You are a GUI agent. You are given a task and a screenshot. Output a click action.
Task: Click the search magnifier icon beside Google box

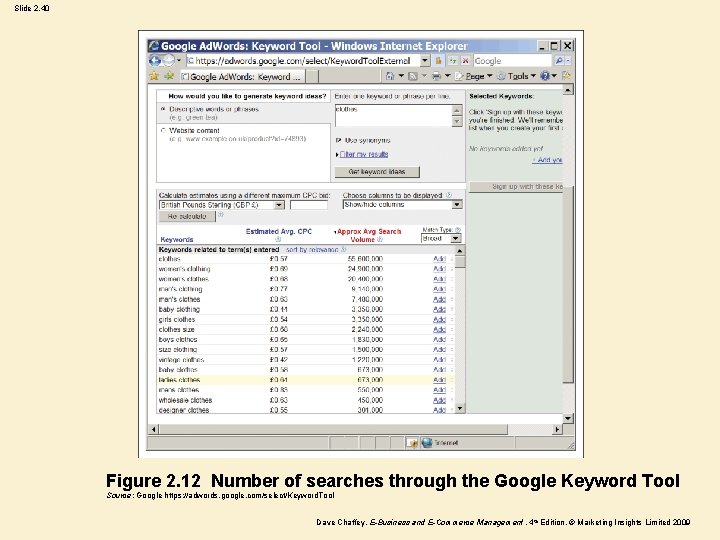pyautogui.click(x=559, y=61)
